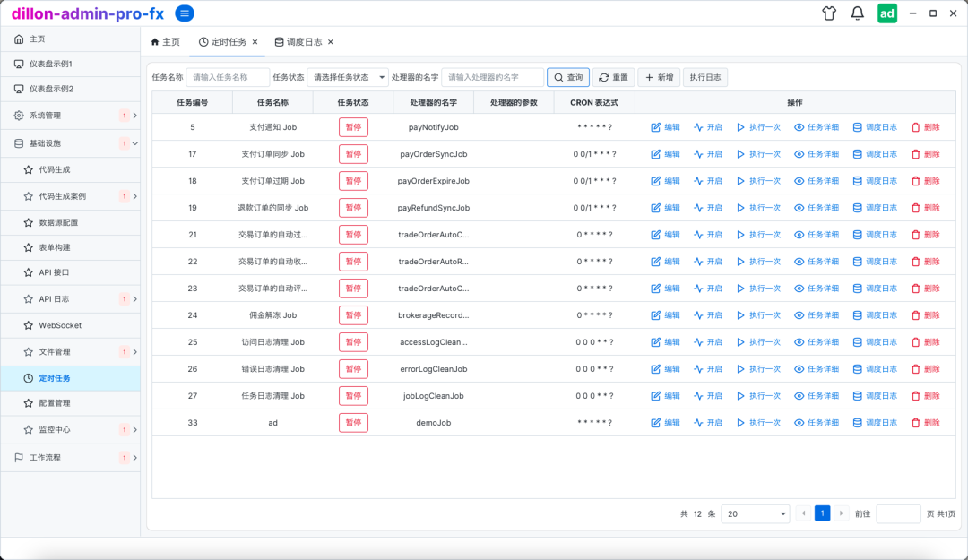This screenshot has width=968, height=560.
Task: Toggle 暂停 status of task 5
Action: click(353, 127)
